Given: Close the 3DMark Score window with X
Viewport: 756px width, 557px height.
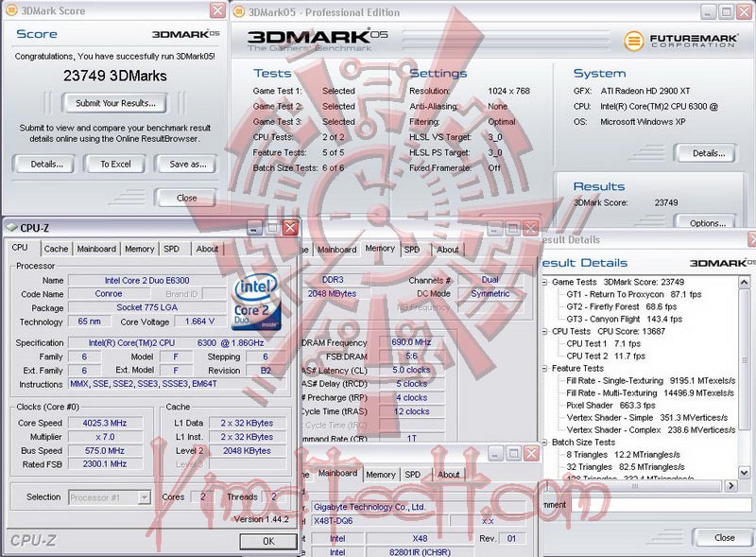Looking at the screenshot, I should (218, 10).
